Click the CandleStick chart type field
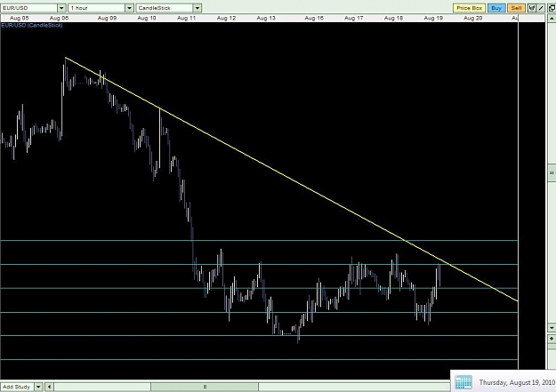The height and width of the screenshot is (392, 556). (x=165, y=8)
